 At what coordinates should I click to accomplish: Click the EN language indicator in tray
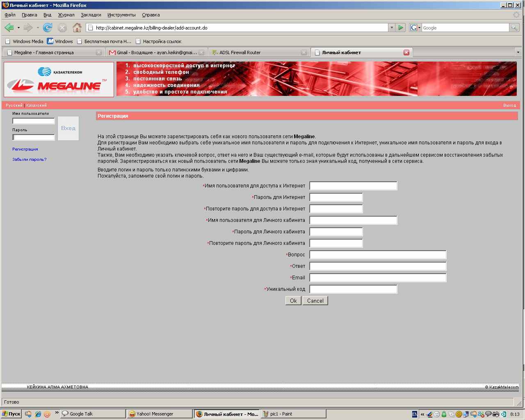click(415, 414)
